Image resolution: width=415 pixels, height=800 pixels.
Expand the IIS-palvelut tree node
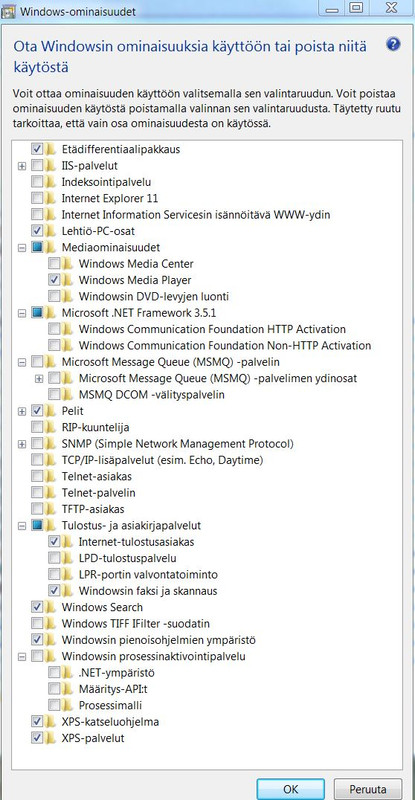pyautogui.click(x=21, y=166)
